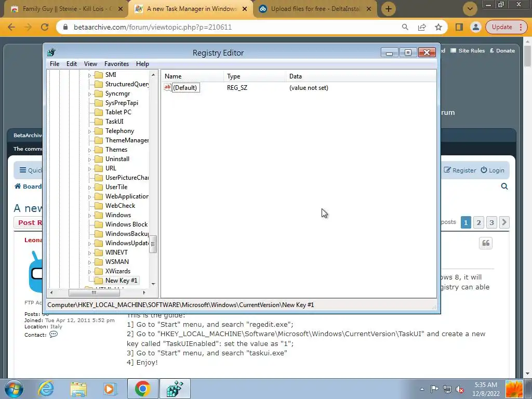The height and width of the screenshot is (399, 532).
Task: Click the New Key #1 folder icon
Action: [99, 281]
